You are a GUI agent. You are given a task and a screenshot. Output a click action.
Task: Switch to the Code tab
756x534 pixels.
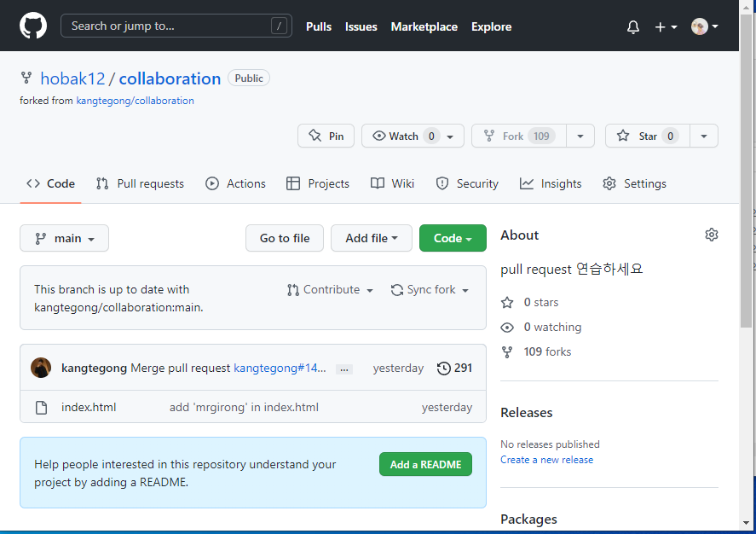pos(50,183)
